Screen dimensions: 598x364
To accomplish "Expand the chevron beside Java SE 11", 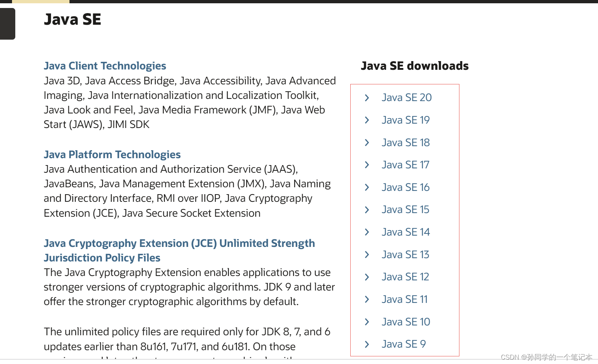I will point(367,299).
